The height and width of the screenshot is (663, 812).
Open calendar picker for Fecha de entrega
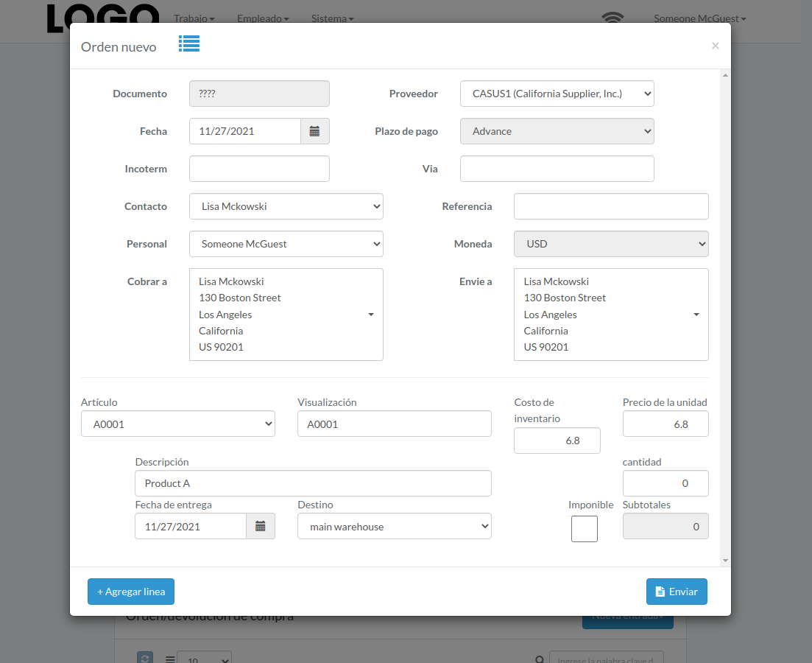point(261,527)
